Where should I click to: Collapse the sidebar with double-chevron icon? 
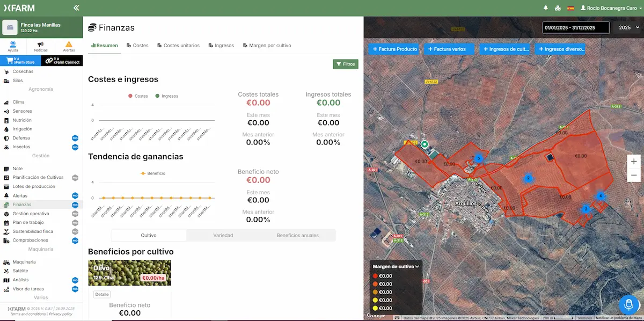[76, 8]
